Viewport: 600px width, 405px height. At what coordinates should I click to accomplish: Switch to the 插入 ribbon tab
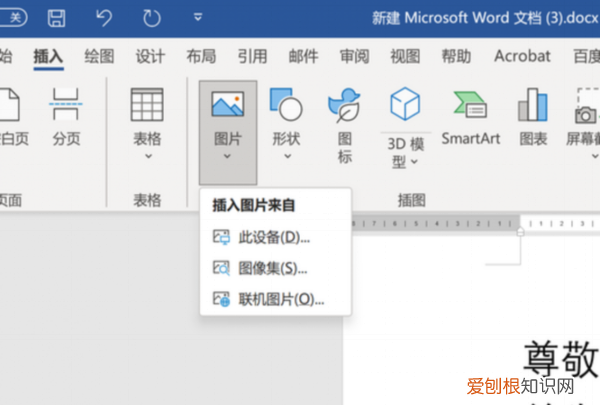[48, 57]
